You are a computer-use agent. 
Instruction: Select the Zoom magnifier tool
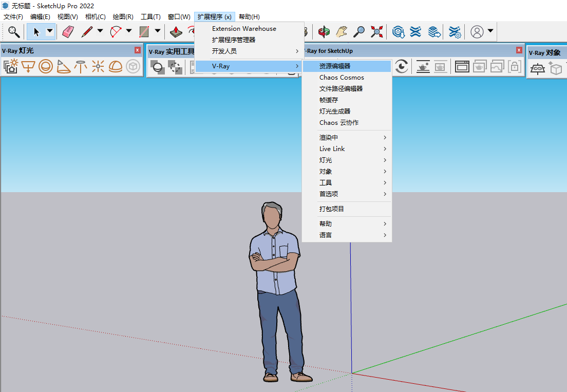358,32
